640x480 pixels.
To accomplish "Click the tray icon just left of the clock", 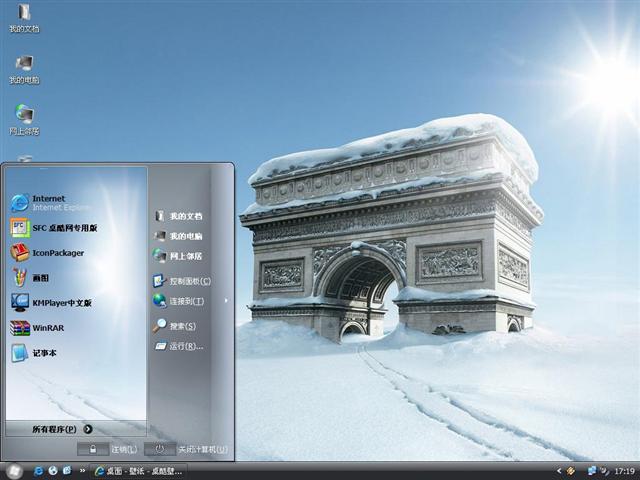I will click(605, 471).
